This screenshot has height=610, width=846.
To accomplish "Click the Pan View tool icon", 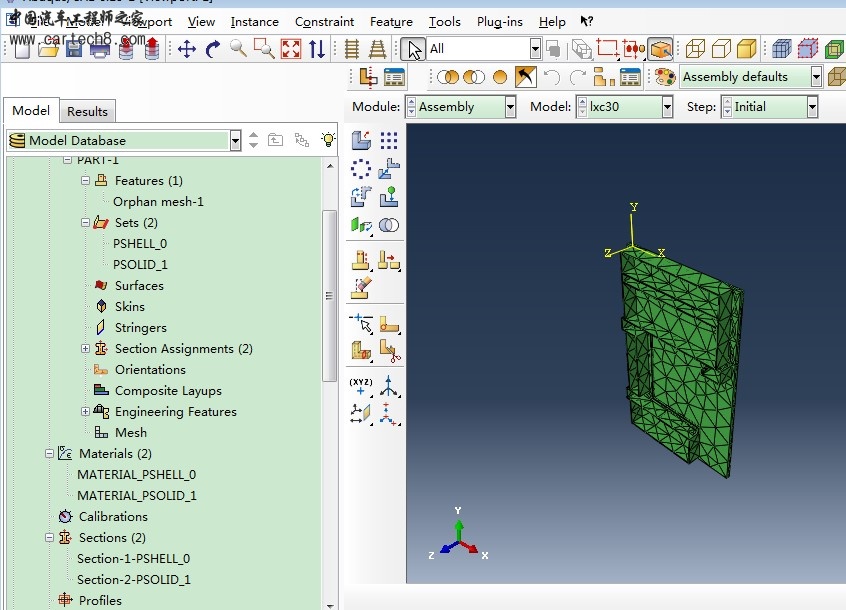I will 186,49.
